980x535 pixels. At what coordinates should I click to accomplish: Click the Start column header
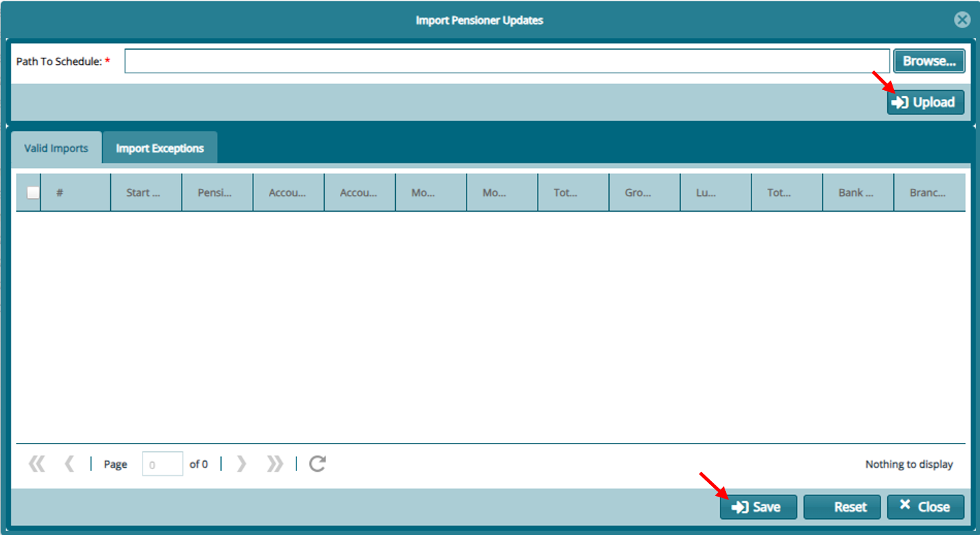[x=146, y=193]
